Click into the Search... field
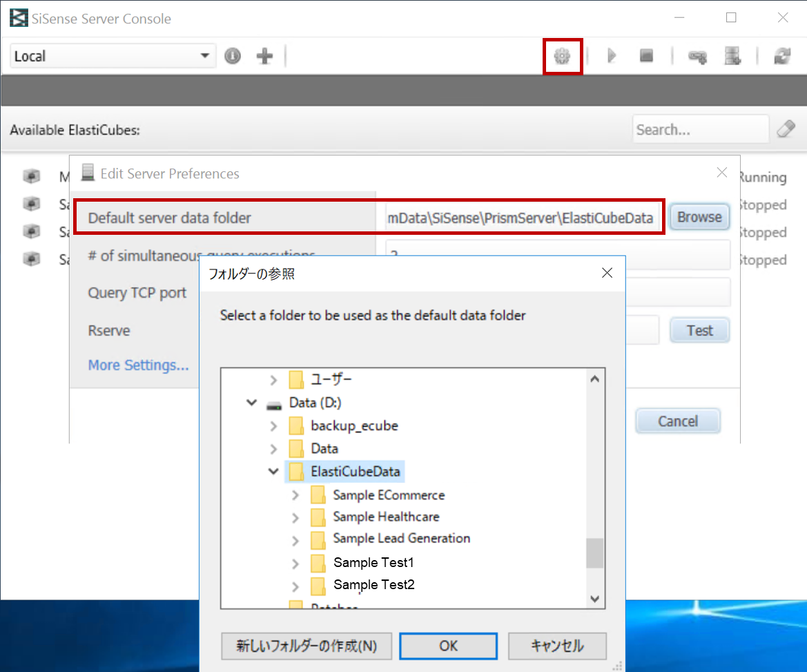This screenshot has width=807, height=672. point(700,129)
